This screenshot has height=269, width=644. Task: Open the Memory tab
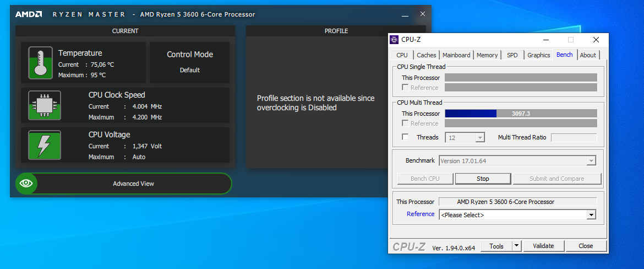click(x=487, y=55)
